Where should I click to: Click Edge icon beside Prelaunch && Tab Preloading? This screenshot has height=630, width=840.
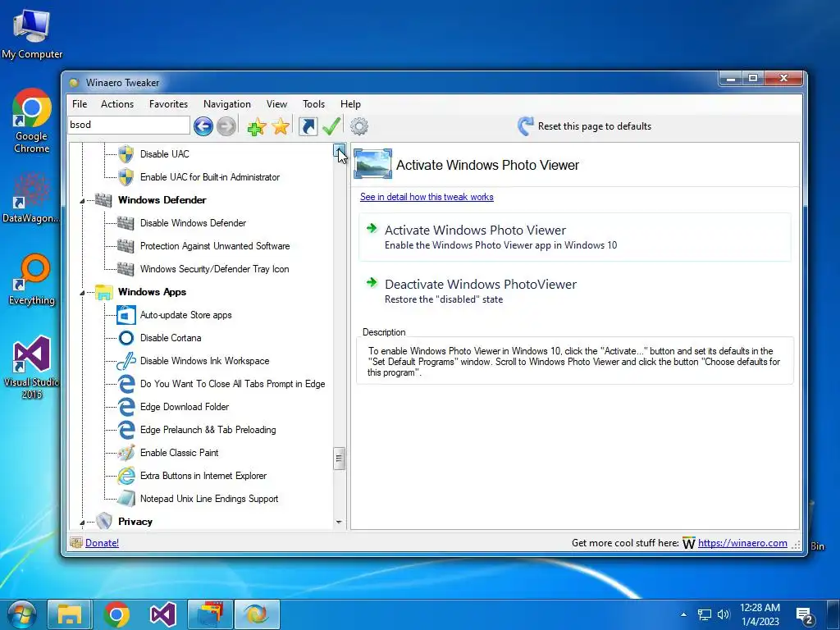pyautogui.click(x=126, y=430)
